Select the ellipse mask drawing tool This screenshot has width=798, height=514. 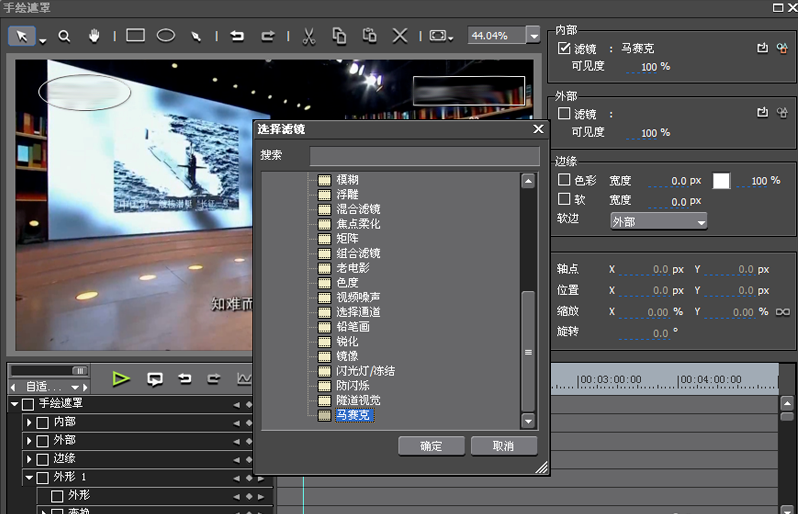pyautogui.click(x=166, y=36)
